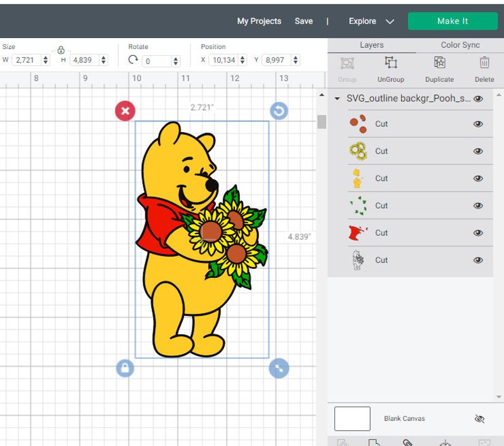The image size is (504, 446).
Task: Click the canvas scrollbar up arrow
Action: click(321, 95)
